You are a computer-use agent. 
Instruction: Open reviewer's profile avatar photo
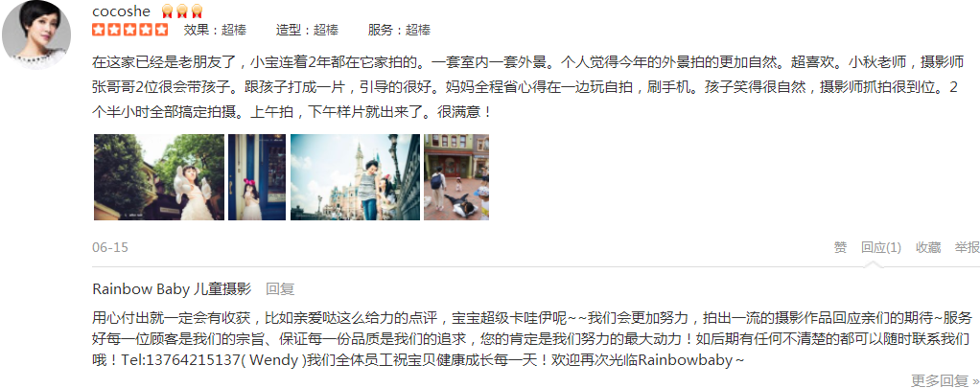click(36, 35)
